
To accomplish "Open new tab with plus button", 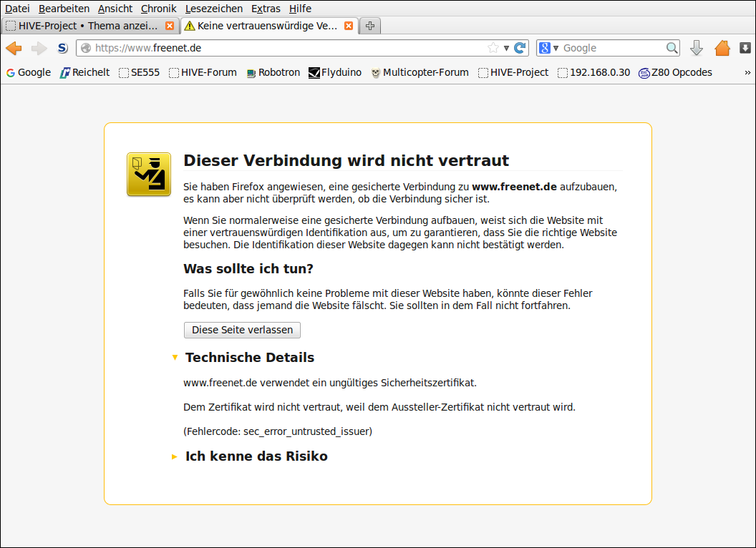I will coord(370,26).
